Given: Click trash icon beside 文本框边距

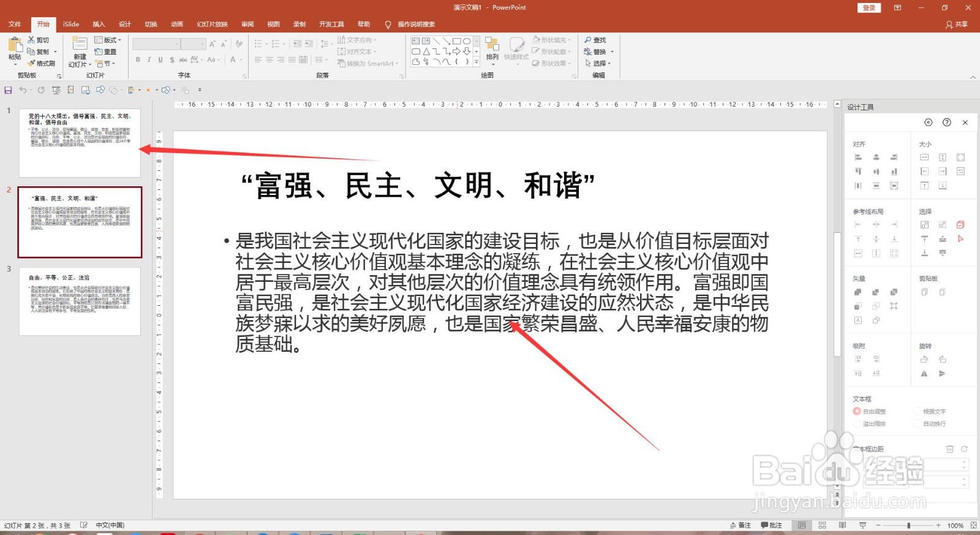Looking at the screenshot, I should [x=949, y=449].
